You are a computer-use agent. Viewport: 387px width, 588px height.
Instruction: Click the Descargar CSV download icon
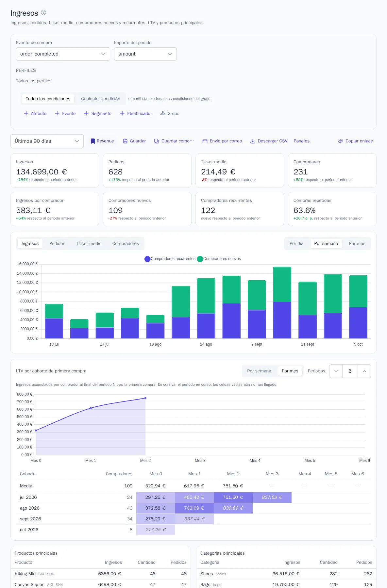point(253,141)
